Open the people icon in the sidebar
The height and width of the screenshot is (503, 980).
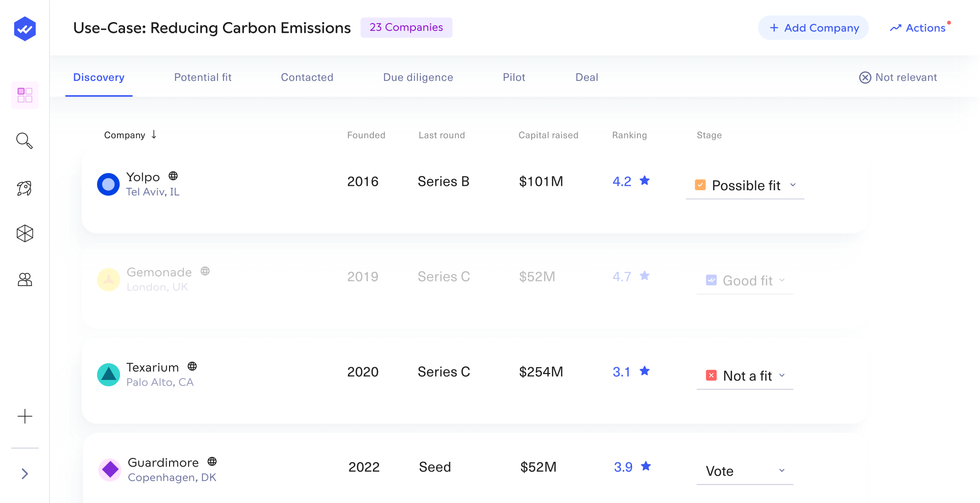pyautogui.click(x=24, y=279)
